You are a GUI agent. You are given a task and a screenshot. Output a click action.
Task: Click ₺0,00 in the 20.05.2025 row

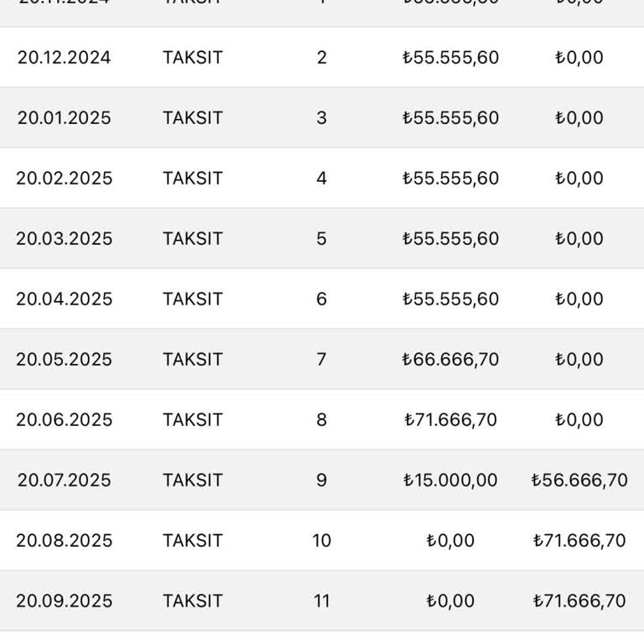click(x=579, y=360)
